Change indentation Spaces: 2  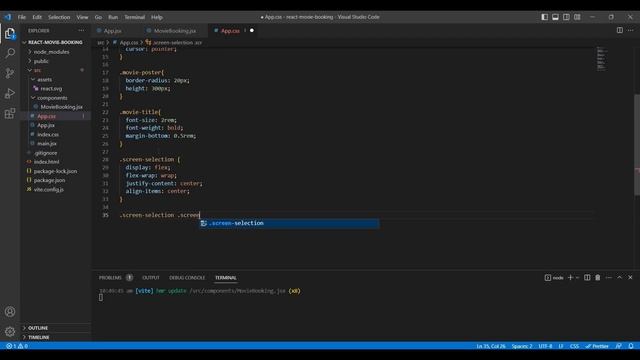522,346
